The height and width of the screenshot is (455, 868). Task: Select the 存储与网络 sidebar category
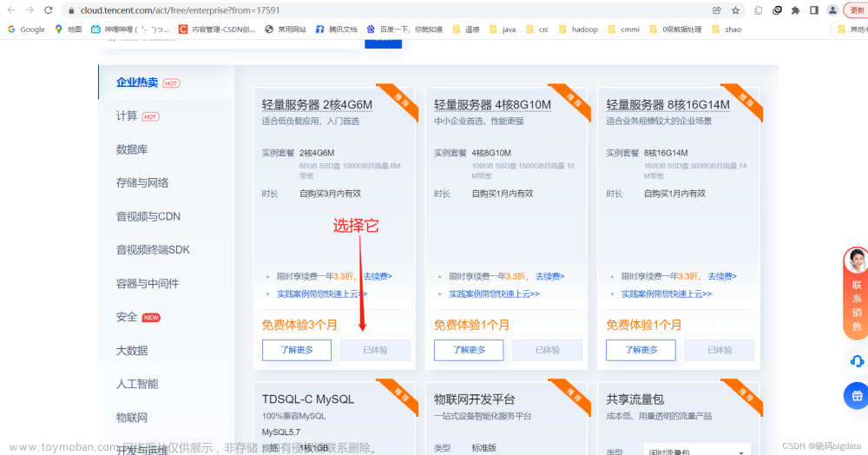(166, 182)
